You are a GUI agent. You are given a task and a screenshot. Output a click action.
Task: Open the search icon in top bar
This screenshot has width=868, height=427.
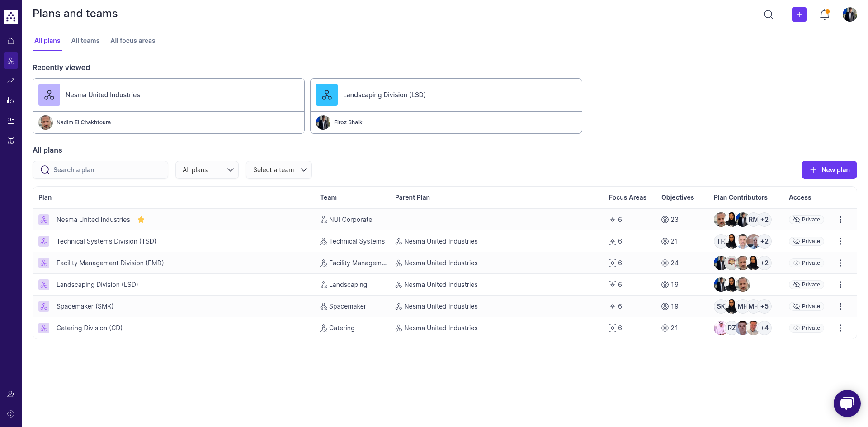pyautogui.click(x=768, y=14)
